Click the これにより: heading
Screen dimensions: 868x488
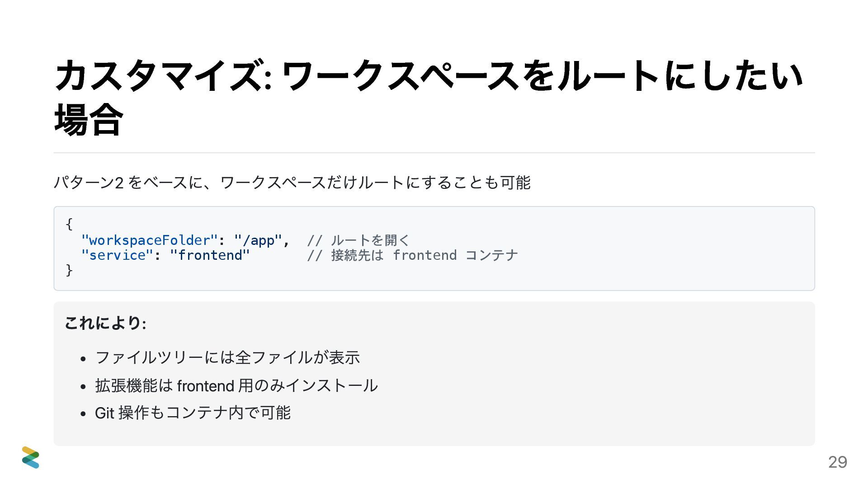coord(105,323)
